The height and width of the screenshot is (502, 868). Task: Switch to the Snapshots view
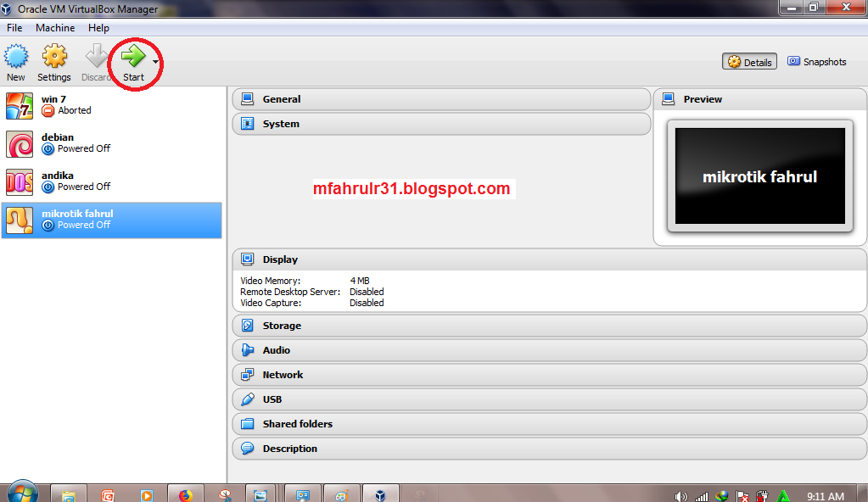click(x=817, y=62)
